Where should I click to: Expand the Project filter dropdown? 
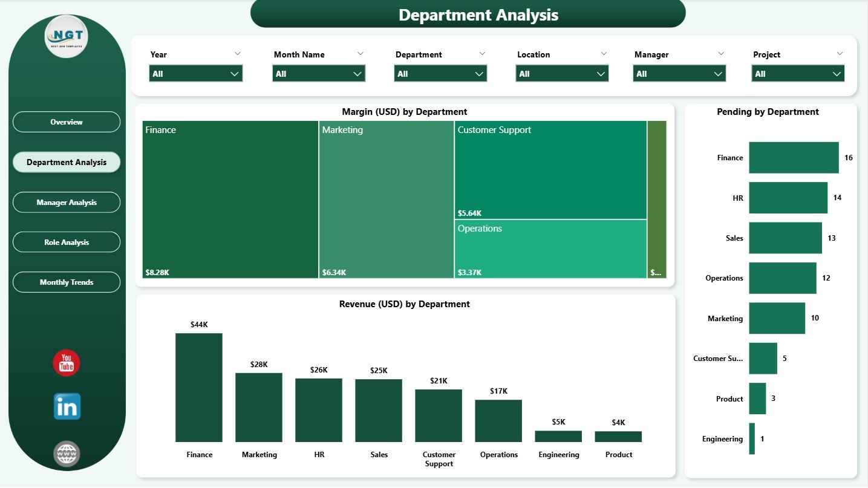coord(837,73)
